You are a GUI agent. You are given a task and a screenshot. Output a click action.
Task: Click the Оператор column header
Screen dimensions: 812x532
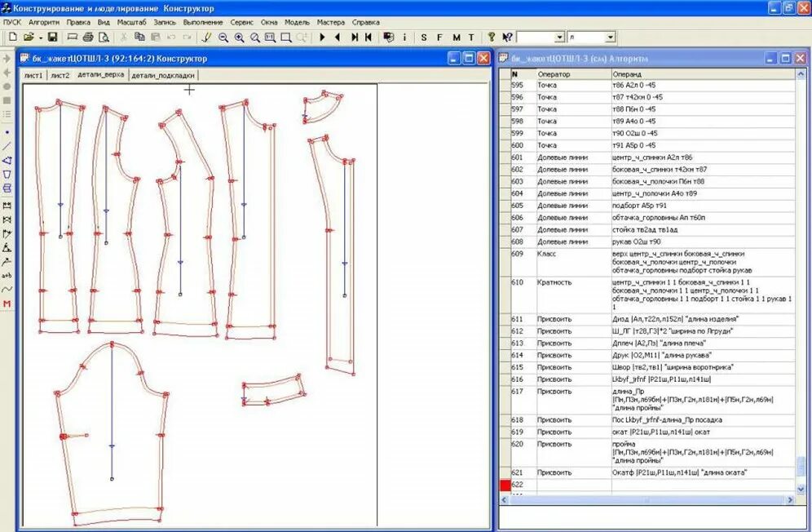(x=573, y=74)
